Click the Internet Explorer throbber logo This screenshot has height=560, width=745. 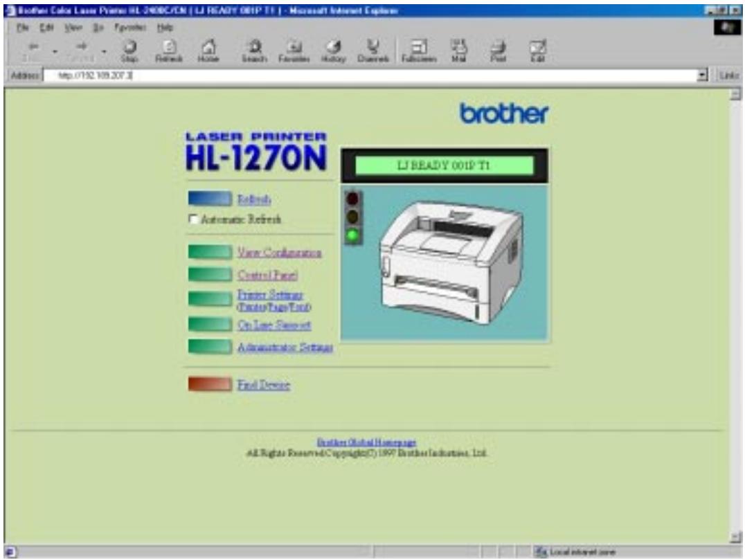(x=727, y=28)
